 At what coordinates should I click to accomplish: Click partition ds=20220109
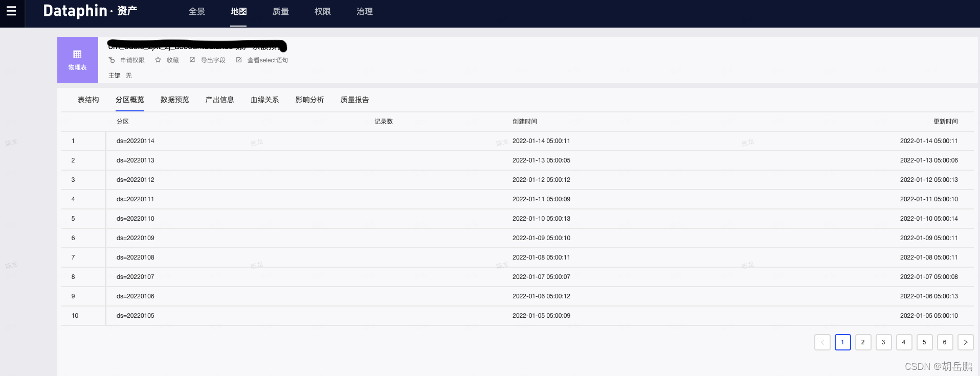136,238
